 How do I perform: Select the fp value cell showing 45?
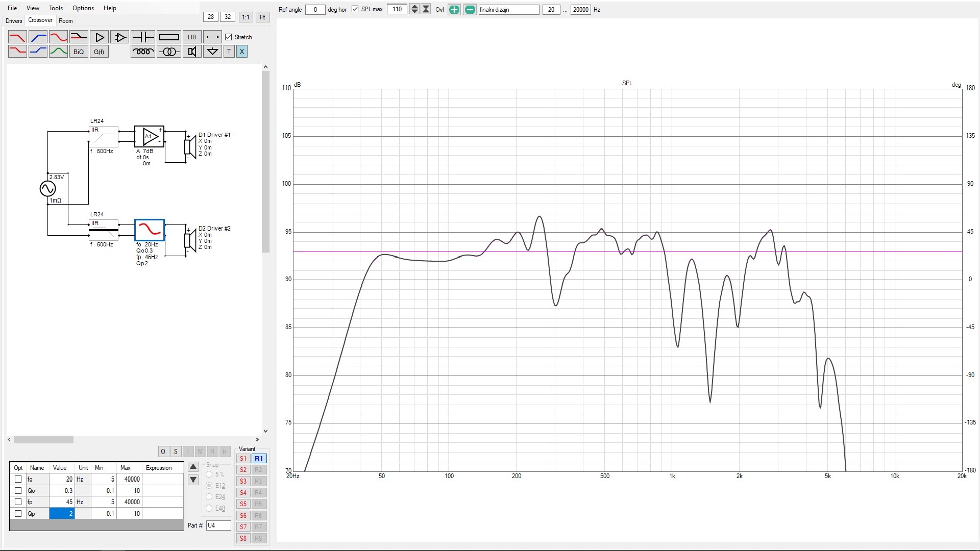[x=62, y=502]
